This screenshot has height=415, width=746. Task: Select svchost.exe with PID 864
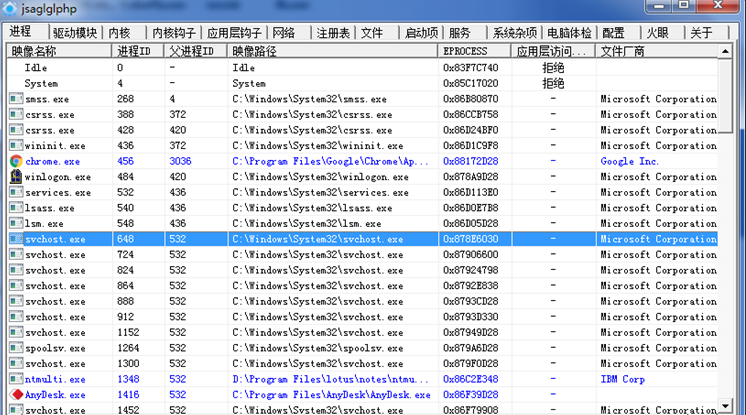(x=362, y=286)
